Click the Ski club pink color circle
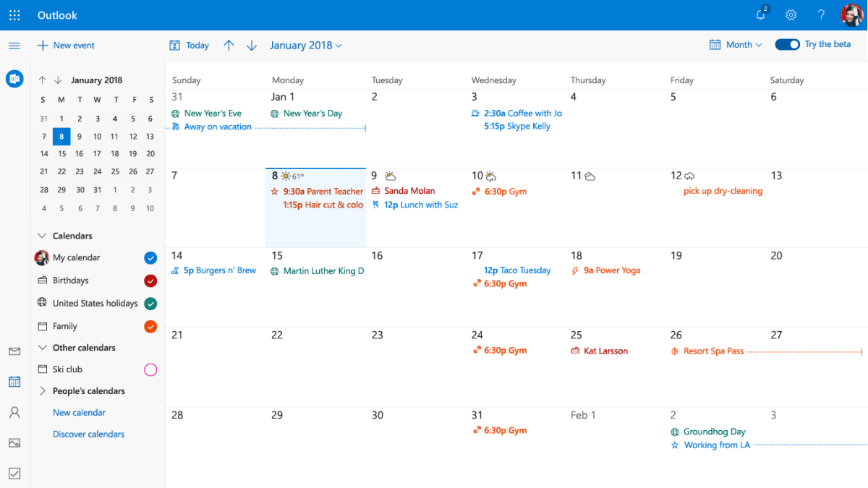This screenshot has width=868, height=488. (x=150, y=369)
